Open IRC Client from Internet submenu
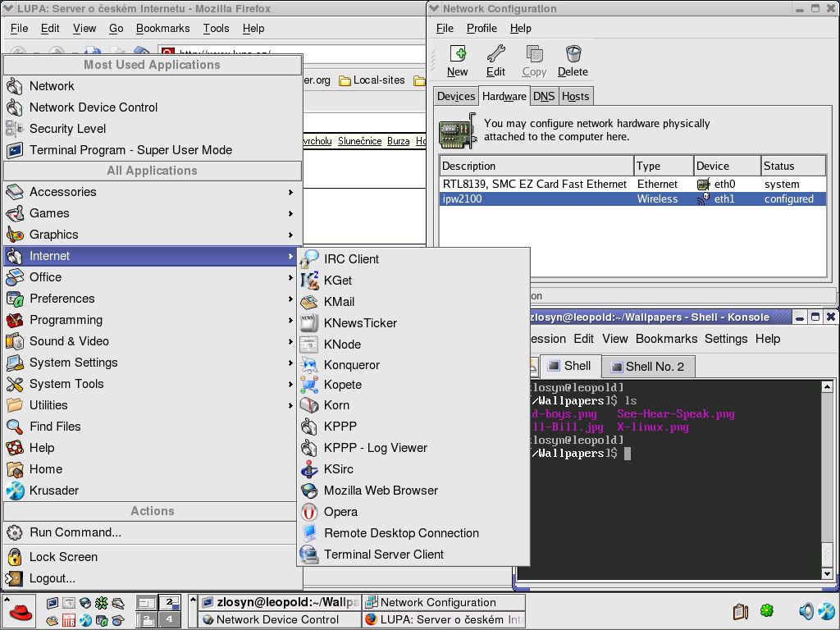 point(413,259)
